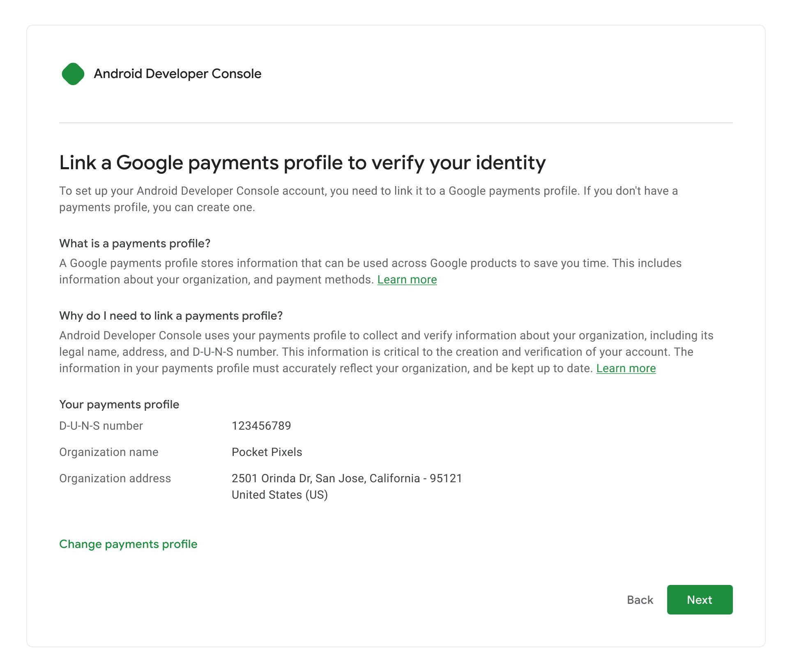Select the D-U-N-S number value 123456789
The image size is (792, 672).
click(261, 426)
